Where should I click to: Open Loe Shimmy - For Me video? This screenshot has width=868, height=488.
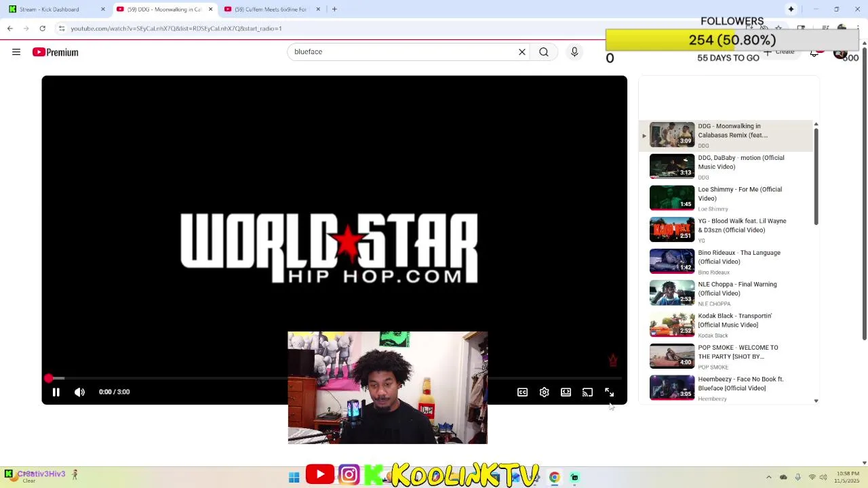pyautogui.click(x=726, y=199)
